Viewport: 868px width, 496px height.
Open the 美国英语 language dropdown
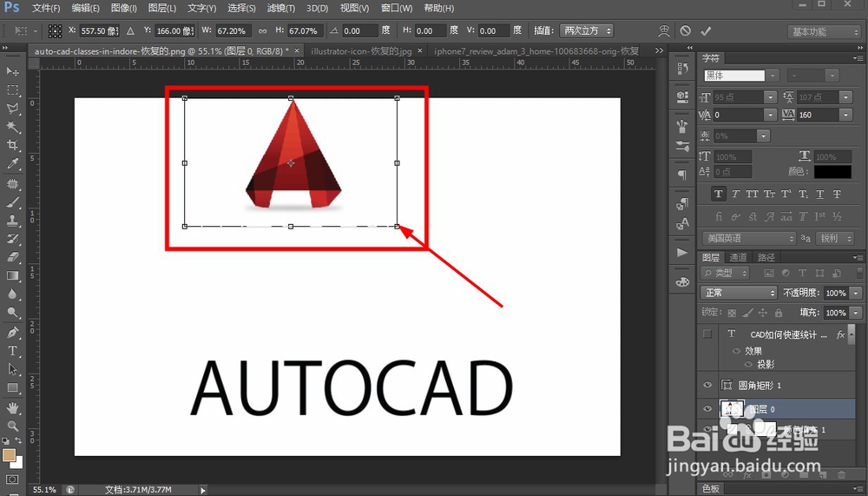[x=750, y=238]
